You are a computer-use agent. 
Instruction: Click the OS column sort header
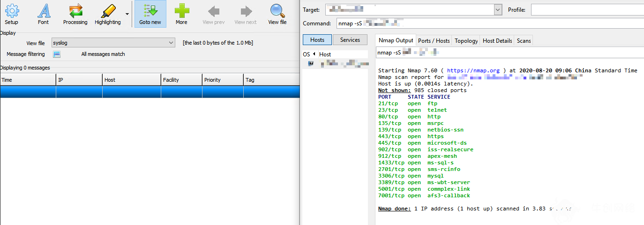coord(309,54)
